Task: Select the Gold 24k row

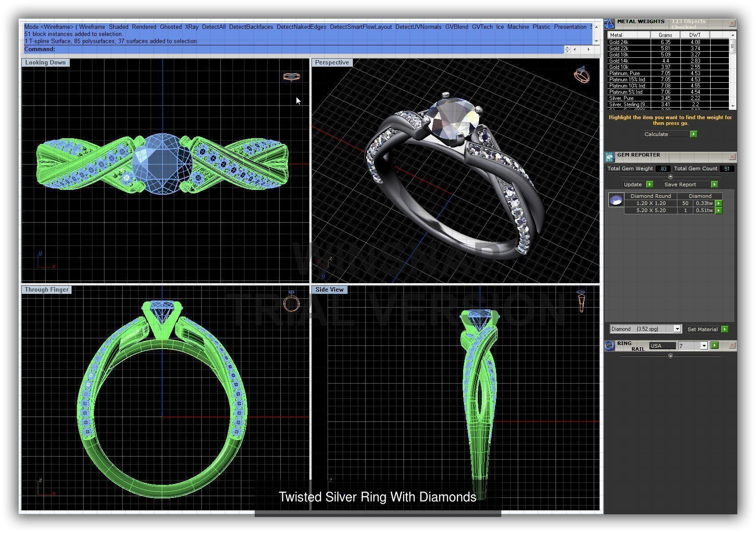Action: (668, 42)
